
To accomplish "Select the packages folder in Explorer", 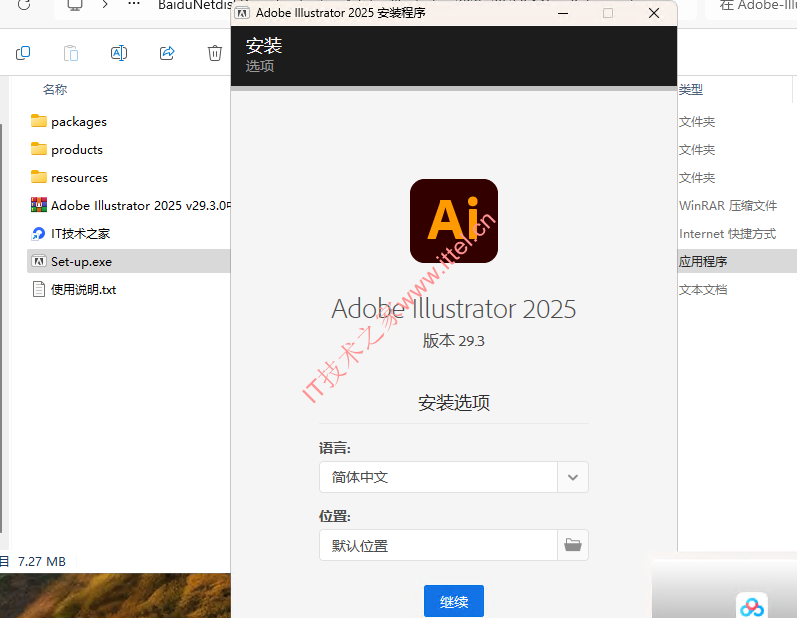I will click(x=79, y=122).
